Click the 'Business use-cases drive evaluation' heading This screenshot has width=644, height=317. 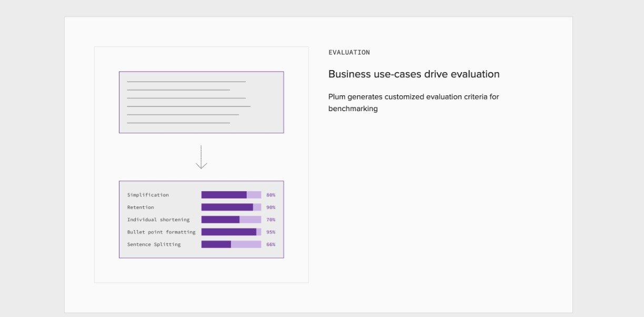tap(414, 74)
